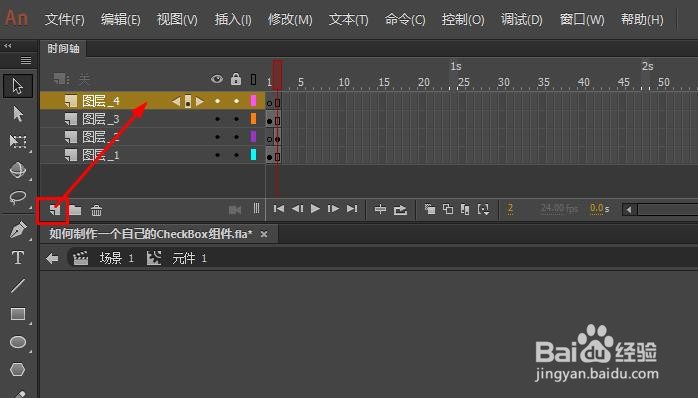Screen dimensions: 698x398
Task: Insert keyframe button on 图层_4
Action: tap(188, 102)
